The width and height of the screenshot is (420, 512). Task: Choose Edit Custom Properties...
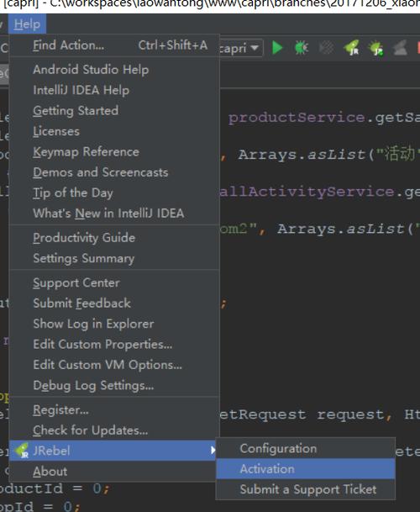[114, 345]
